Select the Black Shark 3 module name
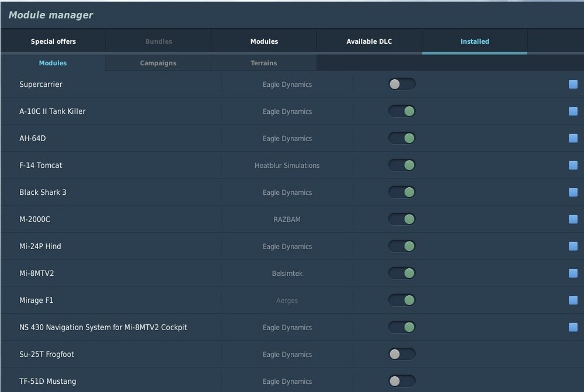Screen dimensions: 584x392 click(43, 192)
